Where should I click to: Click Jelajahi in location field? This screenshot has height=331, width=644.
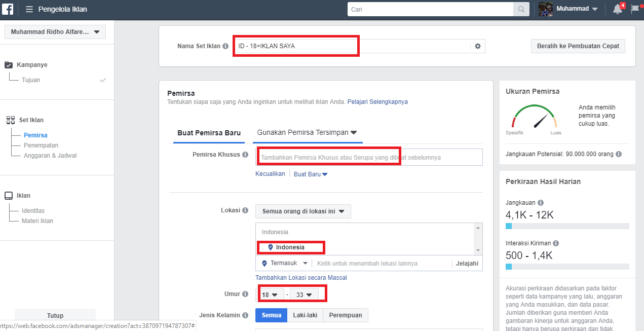point(467,264)
